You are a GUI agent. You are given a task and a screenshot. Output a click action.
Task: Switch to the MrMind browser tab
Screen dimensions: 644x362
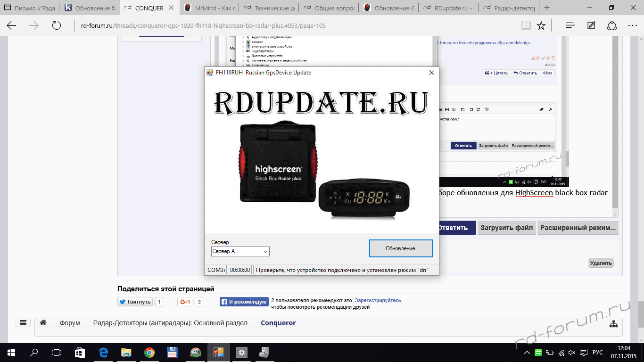pos(208,8)
